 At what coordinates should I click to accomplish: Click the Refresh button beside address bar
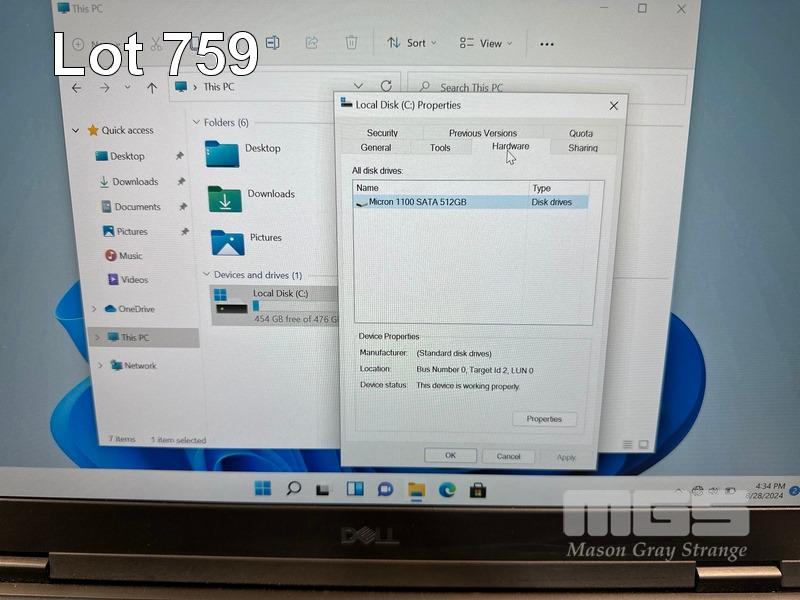386,87
